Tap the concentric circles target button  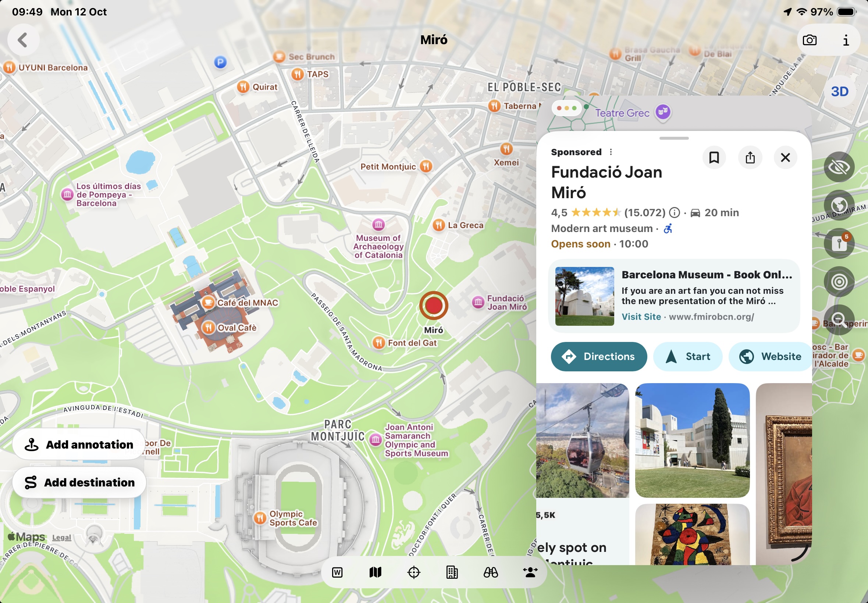pos(839,282)
